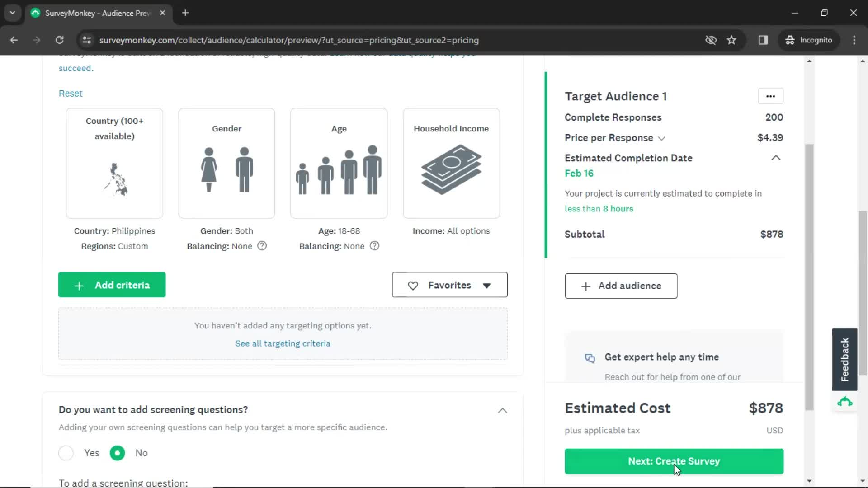
Task: Click the three-dot menu on Target Audience 1
Action: click(771, 96)
